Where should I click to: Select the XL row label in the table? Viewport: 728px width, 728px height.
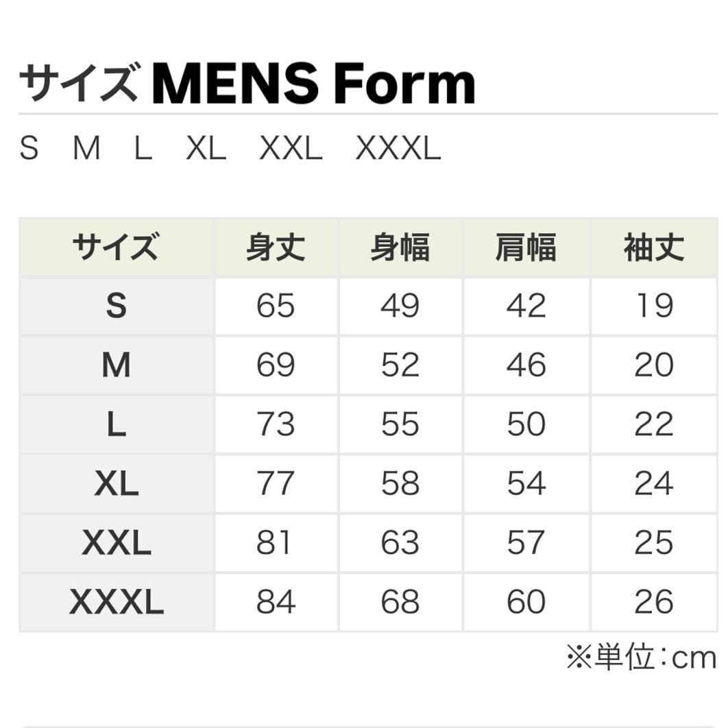(x=116, y=484)
